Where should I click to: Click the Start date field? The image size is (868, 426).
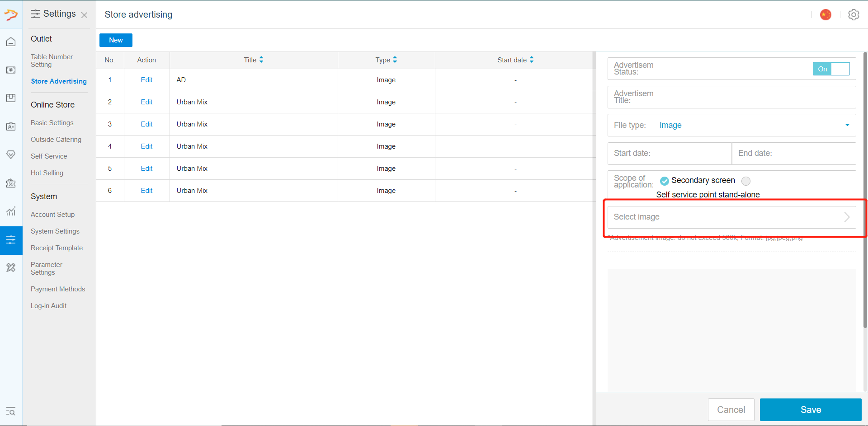(x=670, y=154)
